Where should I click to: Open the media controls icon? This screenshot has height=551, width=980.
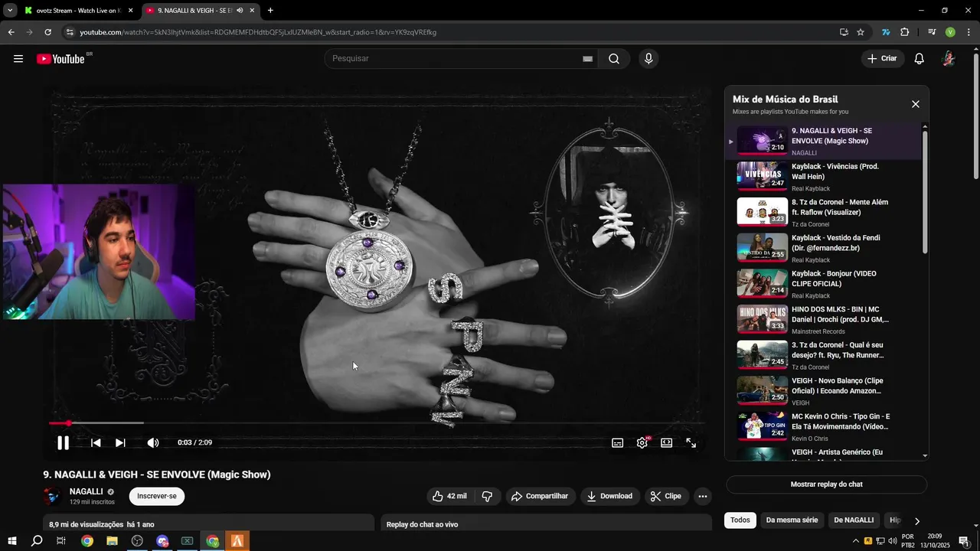click(932, 32)
